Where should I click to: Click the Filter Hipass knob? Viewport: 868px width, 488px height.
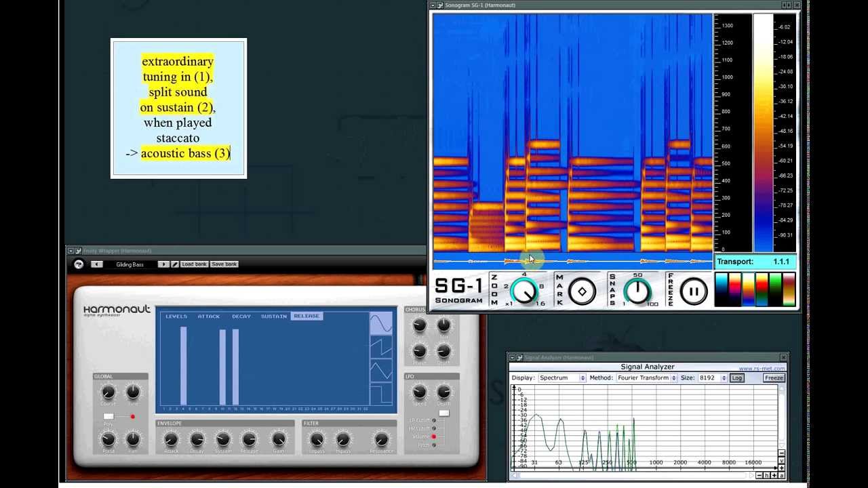pyautogui.click(x=343, y=439)
